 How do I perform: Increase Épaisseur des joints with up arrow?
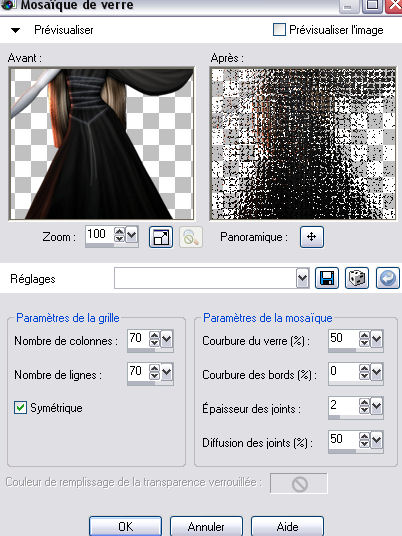[x=364, y=402]
